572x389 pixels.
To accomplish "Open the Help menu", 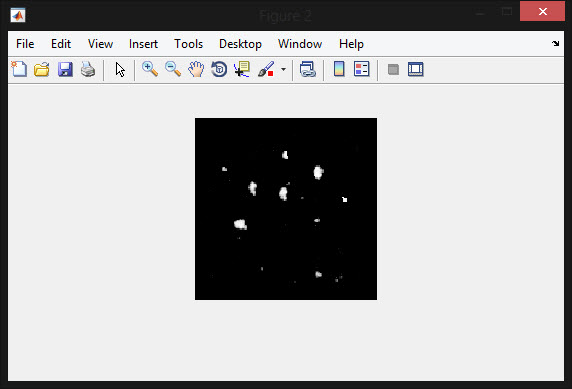I will (x=351, y=44).
